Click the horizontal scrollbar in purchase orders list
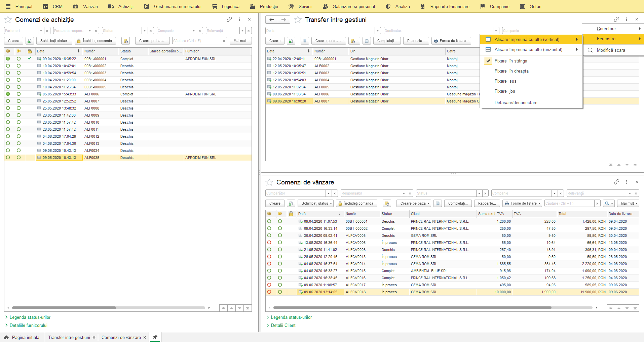This screenshot has width=644, height=342. point(64,308)
